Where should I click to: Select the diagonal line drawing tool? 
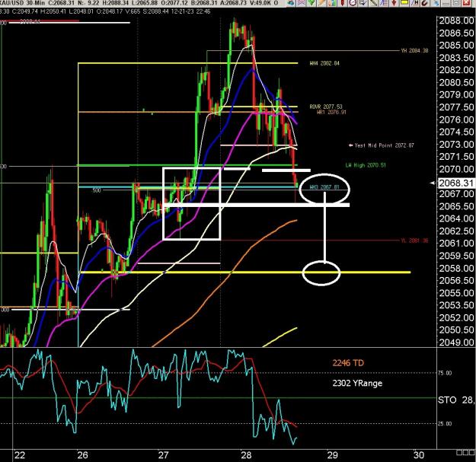click(373, 3)
